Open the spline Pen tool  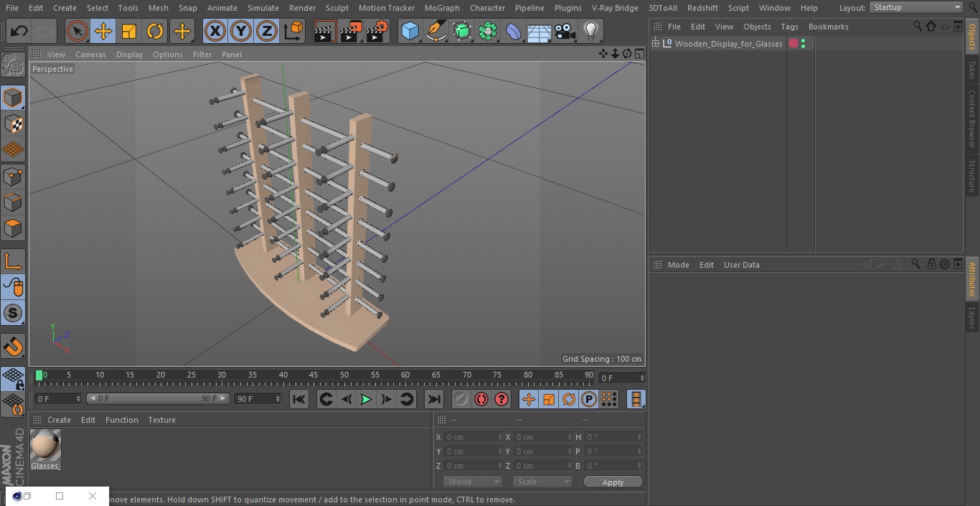[x=435, y=31]
